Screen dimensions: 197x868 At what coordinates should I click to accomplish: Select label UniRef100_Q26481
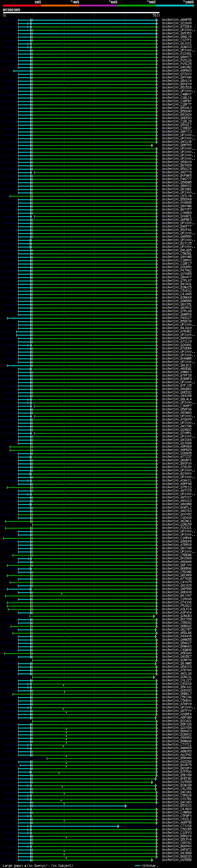[x=176, y=345]
